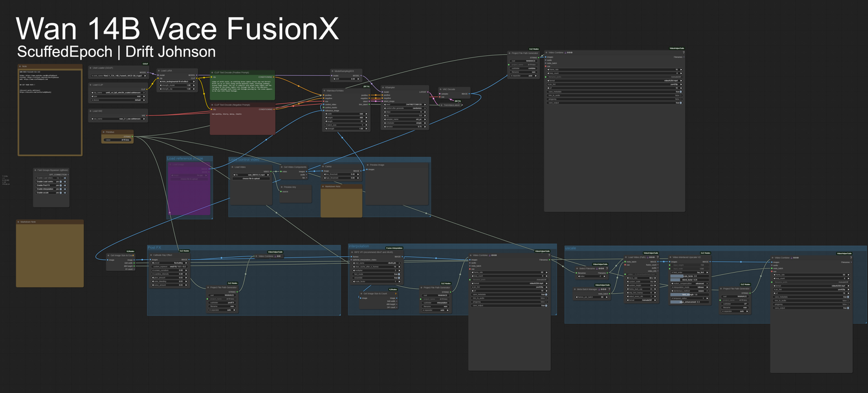Open ckpt_name dropdown in RIFE VFI
The image size is (868, 393).
376,263
